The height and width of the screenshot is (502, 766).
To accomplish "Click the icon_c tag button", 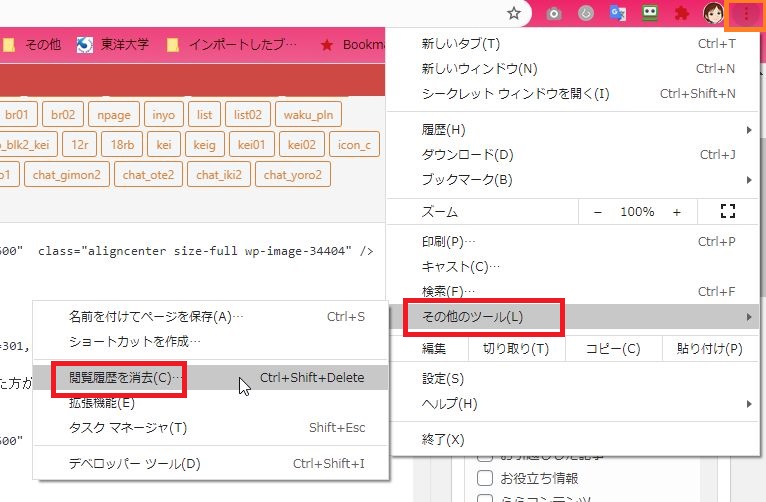I will [x=354, y=145].
